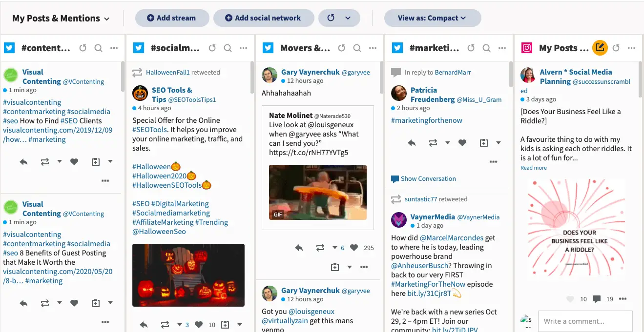Click the My Posts stream scrollbar
The image size is (644, 332).
click(641, 79)
